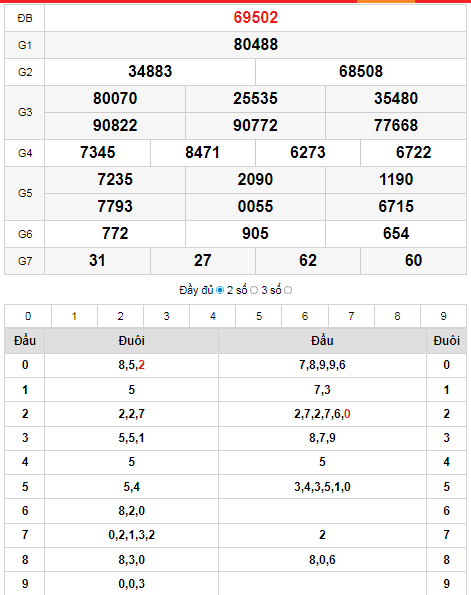This screenshot has width=471, height=595.
Task: Choose digit 5 in the 0–9 filter row
Action: (258, 316)
